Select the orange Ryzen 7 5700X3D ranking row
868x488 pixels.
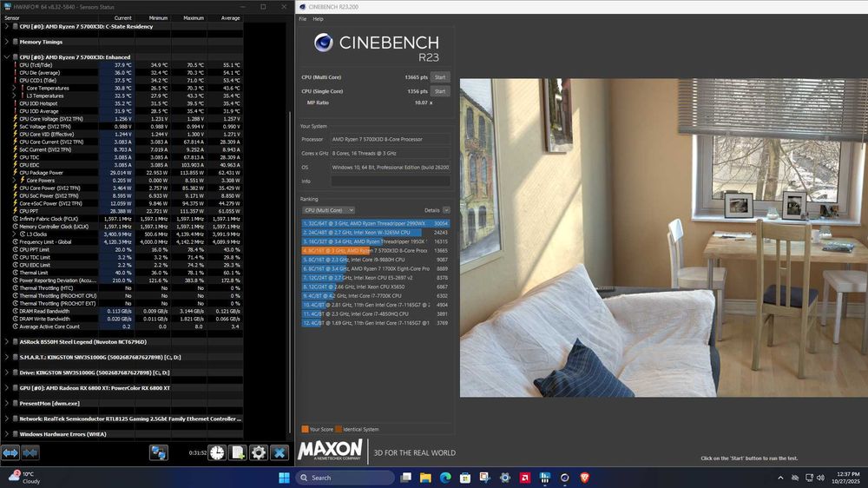tap(376, 250)
